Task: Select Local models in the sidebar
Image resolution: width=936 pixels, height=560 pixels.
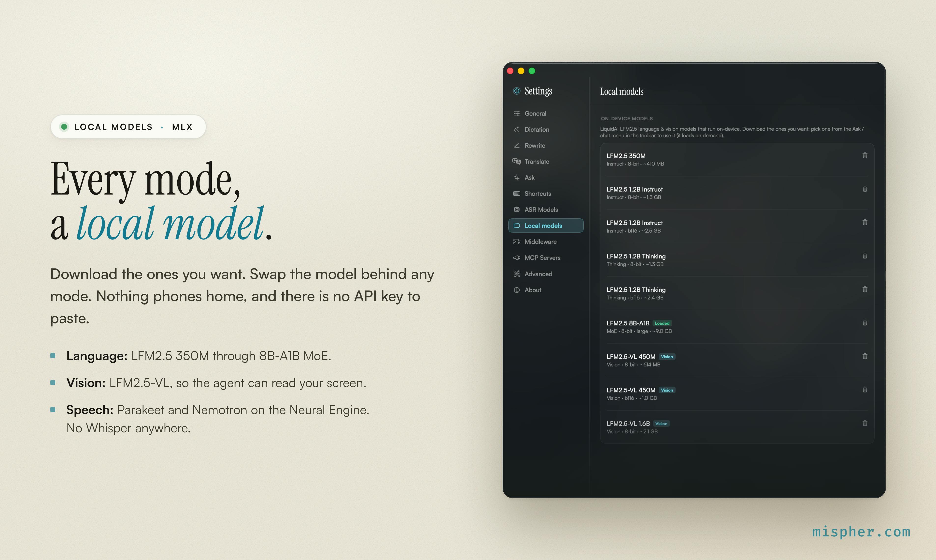Action: pyautogui.click(x=546, y=226)
